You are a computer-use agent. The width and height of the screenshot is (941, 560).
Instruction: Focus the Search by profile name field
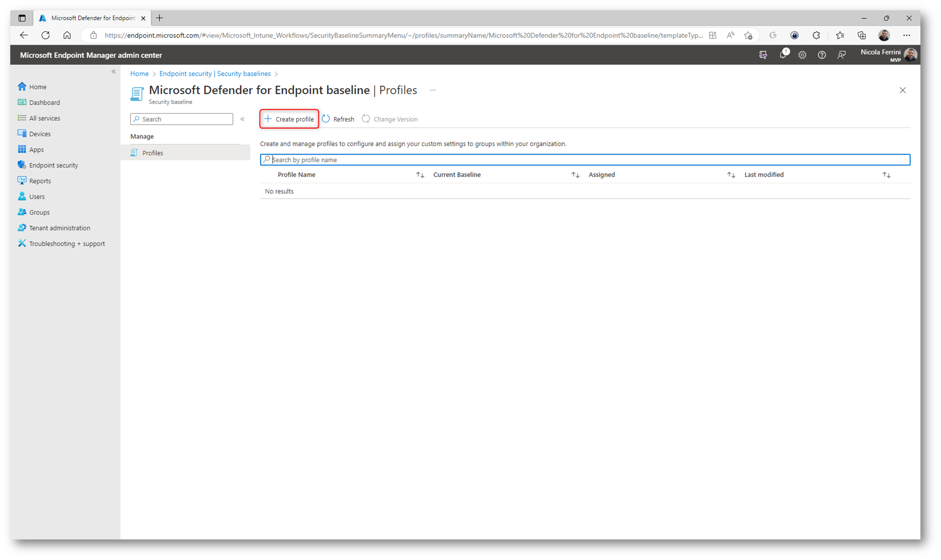tap(585, 160)
